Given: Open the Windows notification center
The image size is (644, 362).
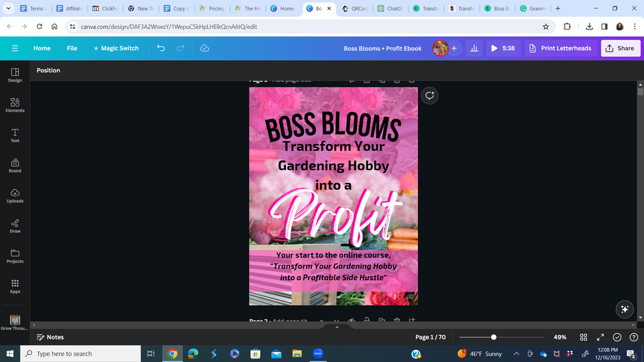Looking at the screenshot, I should tap(632, 354).
